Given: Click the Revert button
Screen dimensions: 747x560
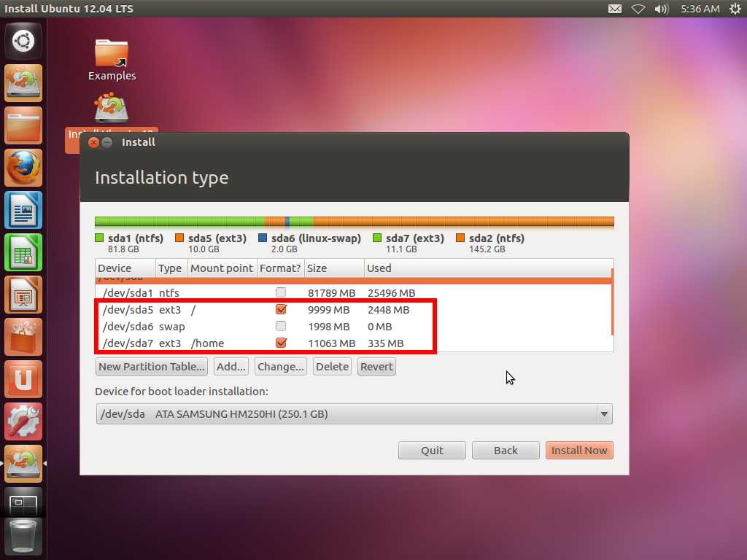Looking at the screenshot, I should 376,367.
